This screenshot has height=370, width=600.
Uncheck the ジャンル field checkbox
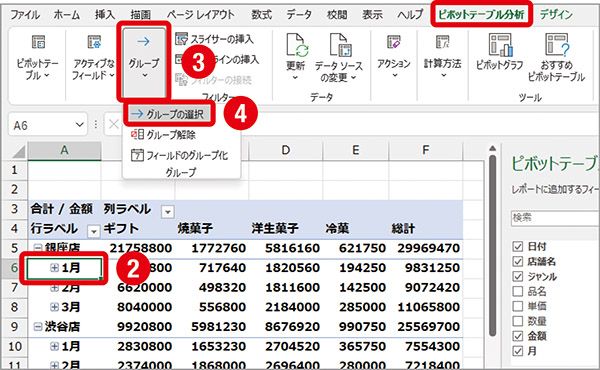click(517, 276)
